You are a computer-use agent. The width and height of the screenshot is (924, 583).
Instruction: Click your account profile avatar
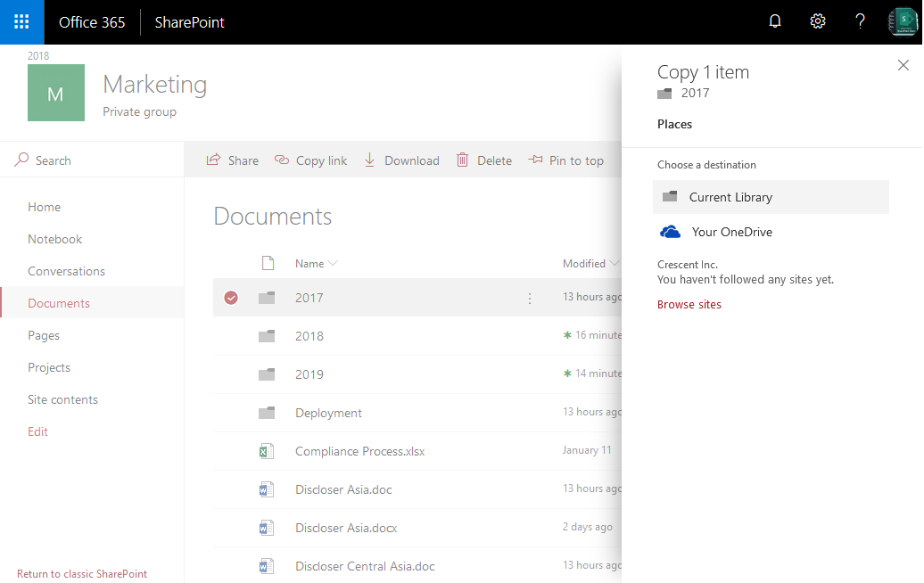point(903,21)
